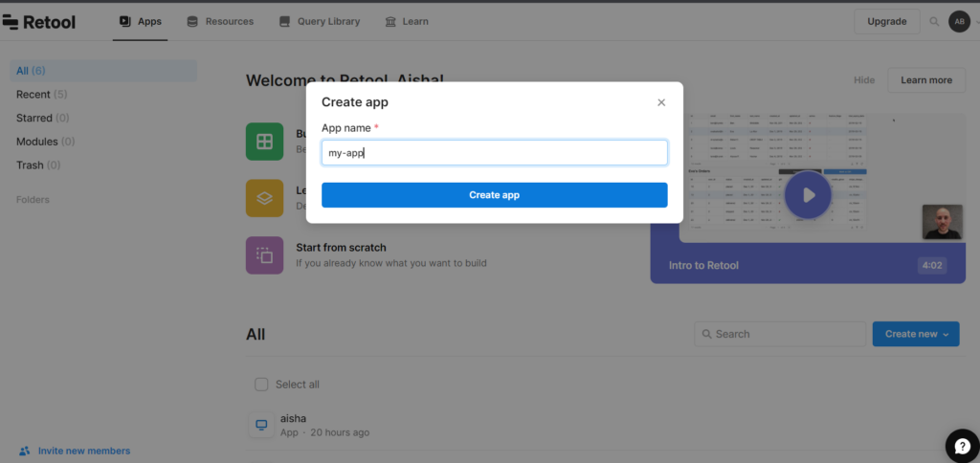Click the yellow layers icon
This screenshot has height=463, width=980.
click(264, 198)
